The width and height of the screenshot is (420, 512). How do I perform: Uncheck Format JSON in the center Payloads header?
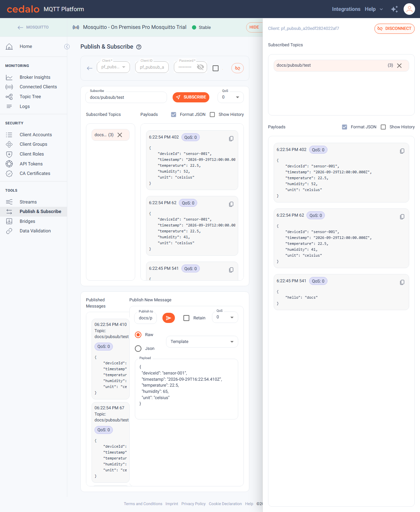(174, 115)
